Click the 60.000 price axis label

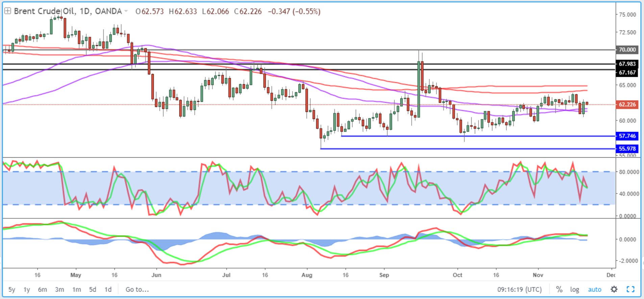(x=627, y=120)
